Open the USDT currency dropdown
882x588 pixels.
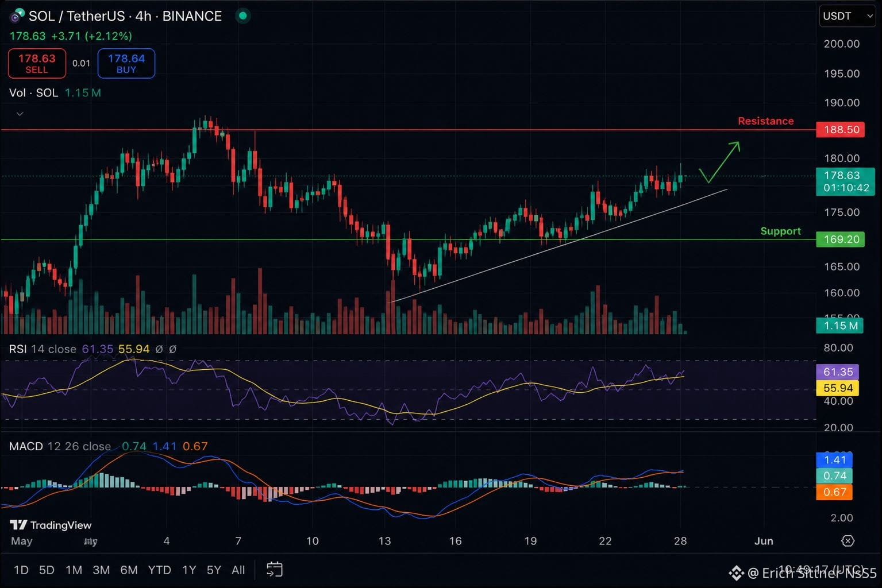point(848,16)
